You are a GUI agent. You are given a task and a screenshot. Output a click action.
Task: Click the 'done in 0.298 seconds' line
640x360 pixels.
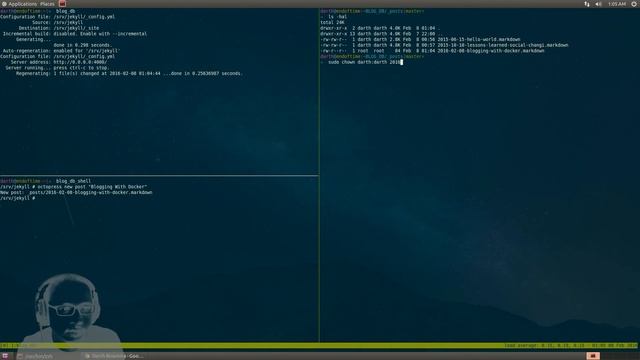pos(82,45)
